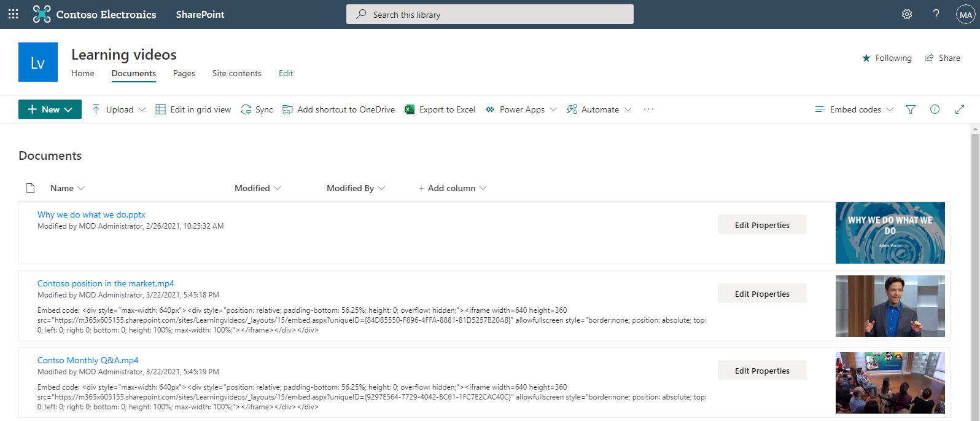Expand the Upload dropdown chevron
980x421 pixels.
pos(142,109)
